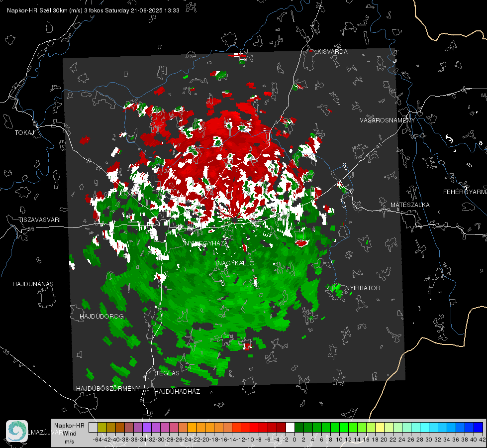Select the HAJDÚHADHÁZ town label
This screenshot has width=487, height=448.
point(177,392)
